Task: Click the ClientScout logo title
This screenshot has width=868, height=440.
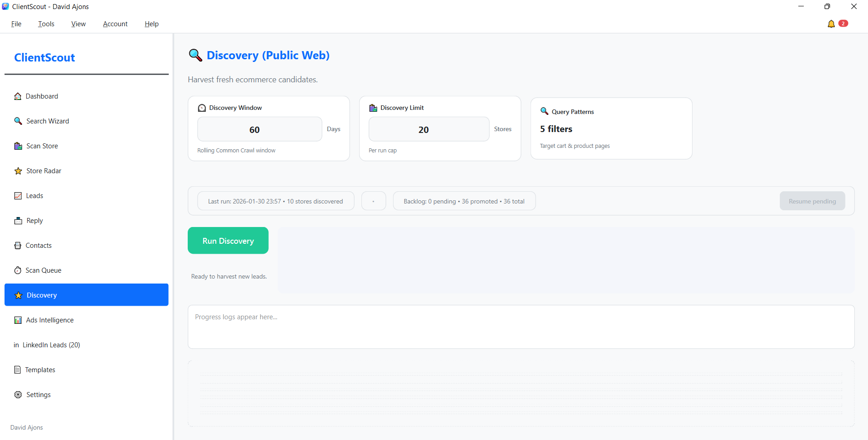Action: pos(44,57)
